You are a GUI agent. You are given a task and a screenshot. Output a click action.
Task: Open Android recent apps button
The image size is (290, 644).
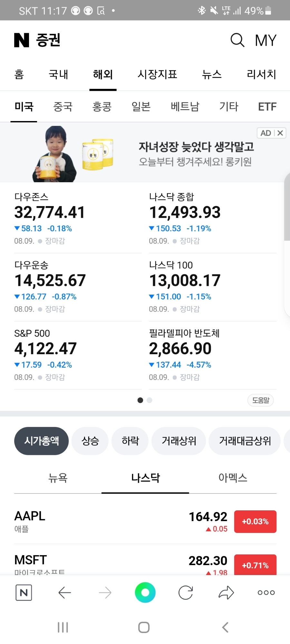(x=63, y=627)
